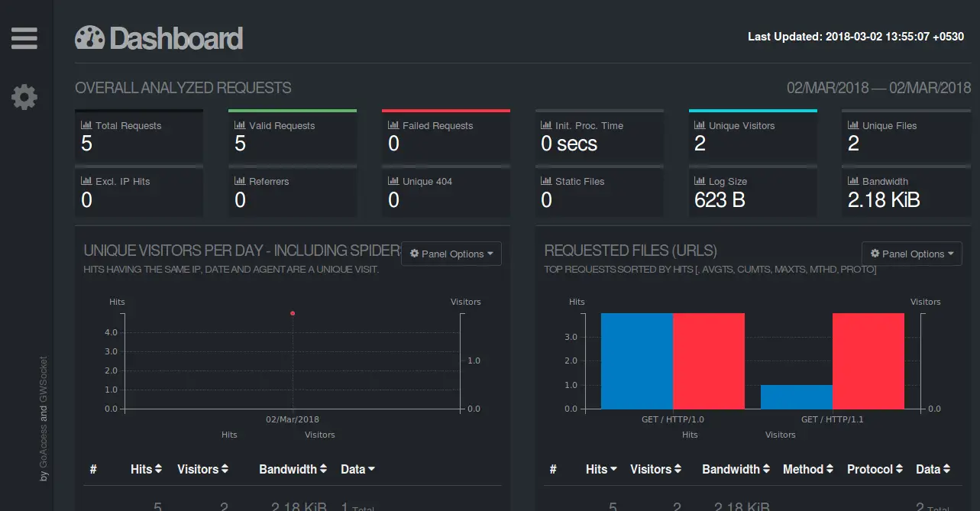Click chart icon beside Unique 404
980x511 pixels.
coord(393,181)
